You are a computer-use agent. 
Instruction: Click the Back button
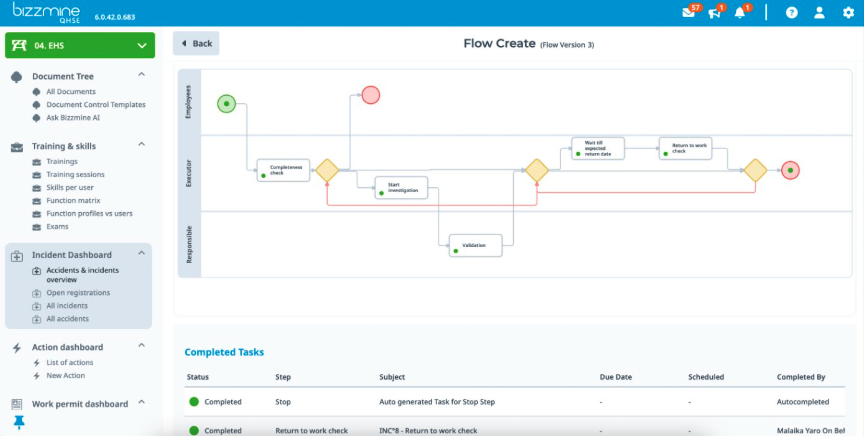196,43
